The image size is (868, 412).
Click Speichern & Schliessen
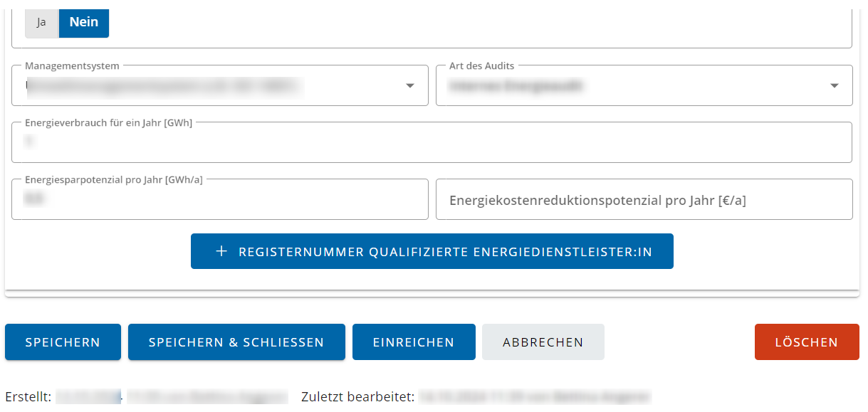(x=236, y=342)
